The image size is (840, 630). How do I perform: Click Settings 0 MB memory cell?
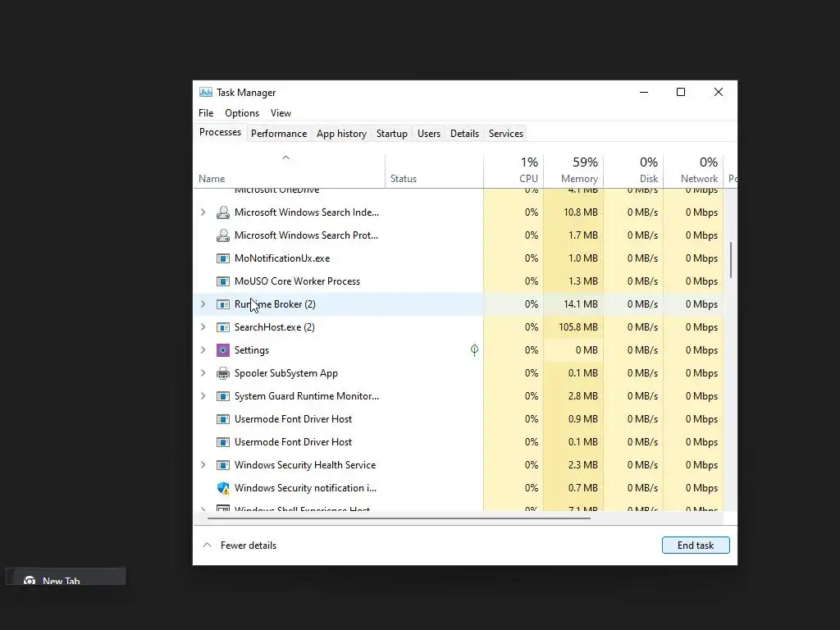(x=573, y=350)
